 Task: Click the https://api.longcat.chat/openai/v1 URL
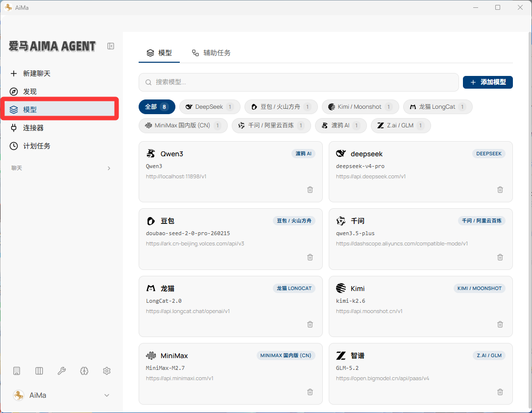click(188, 311)
